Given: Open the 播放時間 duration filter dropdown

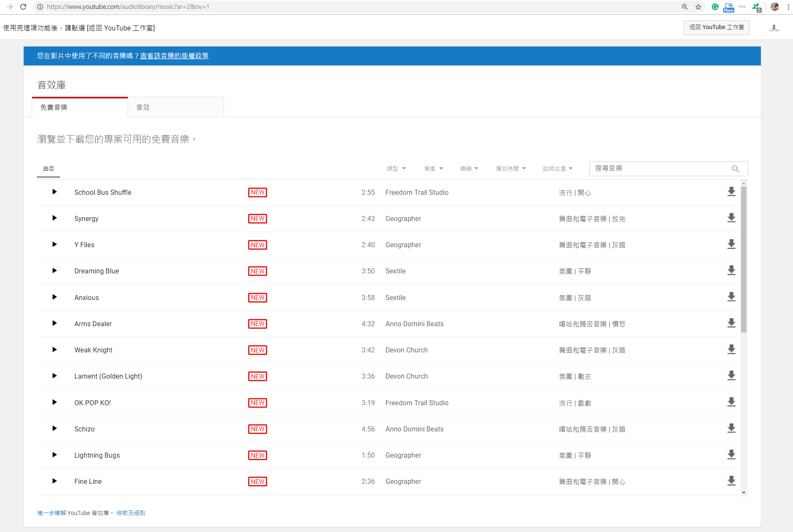Looking at the screenshot, I should point(511,169).
